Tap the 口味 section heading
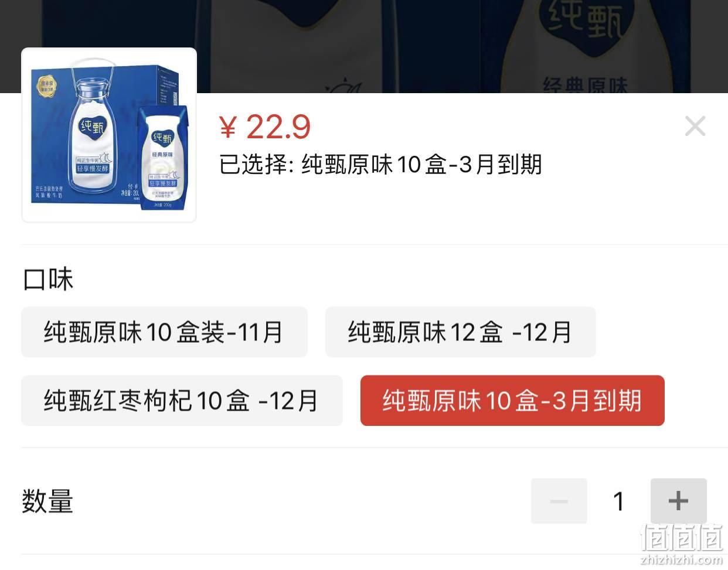This screenshot has height=570, width=728. 48,279
